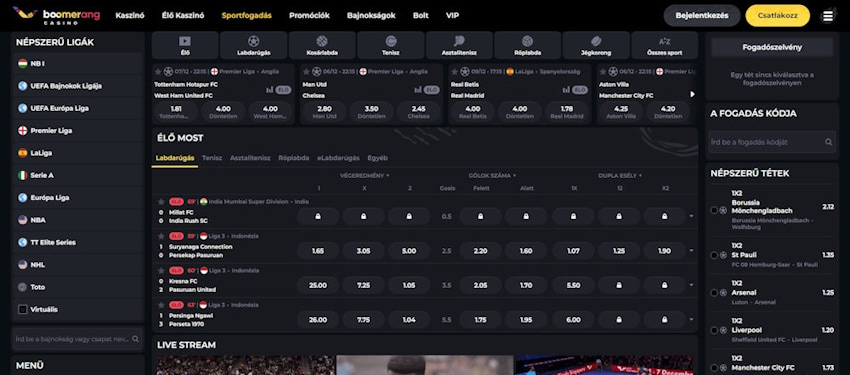Screen dimensions: 850x375
Task: Expand more markets for Kresna FC row
Action: click(691, 285)
